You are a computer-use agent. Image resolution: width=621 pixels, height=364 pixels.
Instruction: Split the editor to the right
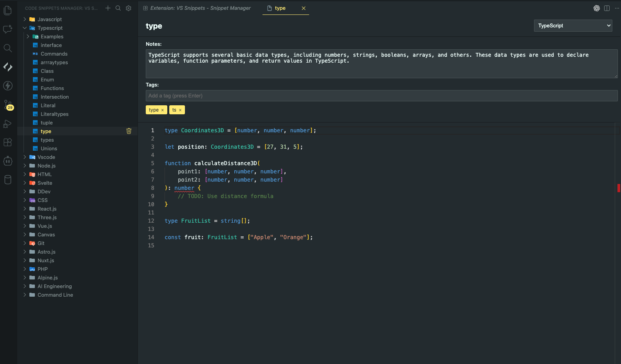[x=607, y=8]
